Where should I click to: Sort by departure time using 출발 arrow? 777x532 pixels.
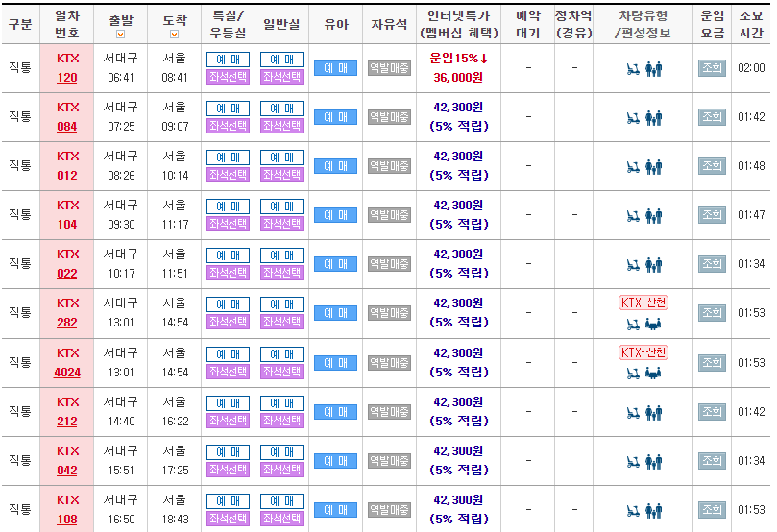(x=120, y=35)
